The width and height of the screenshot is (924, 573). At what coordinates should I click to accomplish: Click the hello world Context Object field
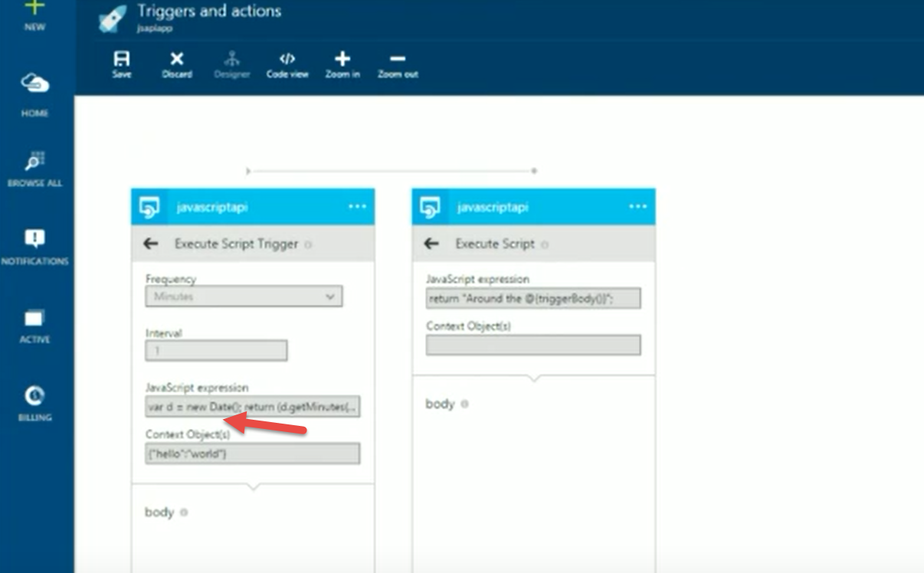[252, 453]
